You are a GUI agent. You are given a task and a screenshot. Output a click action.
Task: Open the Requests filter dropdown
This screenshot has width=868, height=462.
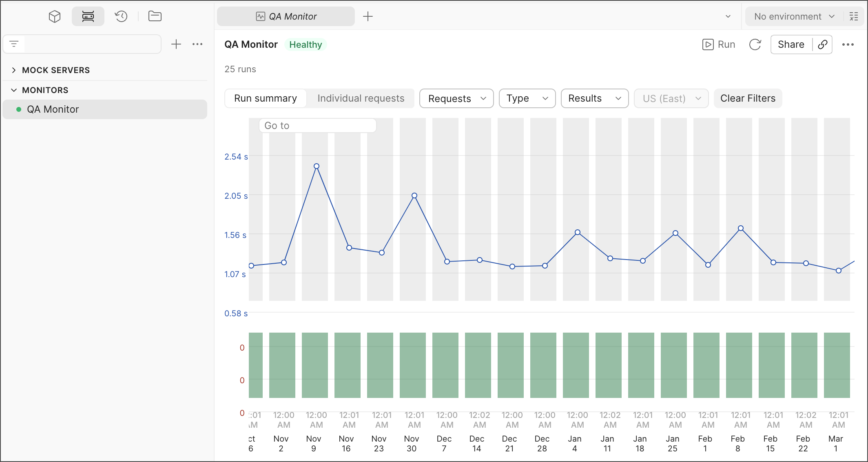(x=456, y=98)
